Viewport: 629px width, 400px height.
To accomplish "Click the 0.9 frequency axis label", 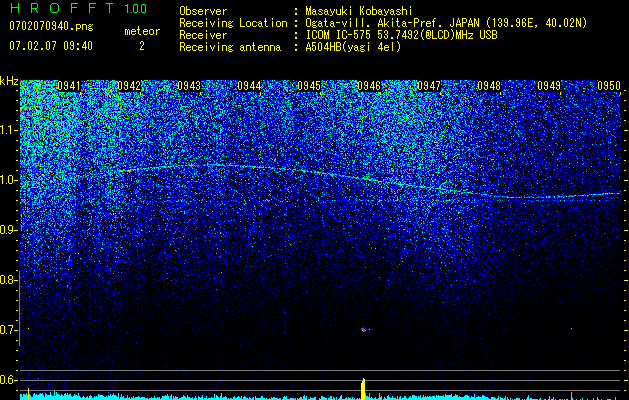I will [x=8, y=230].
